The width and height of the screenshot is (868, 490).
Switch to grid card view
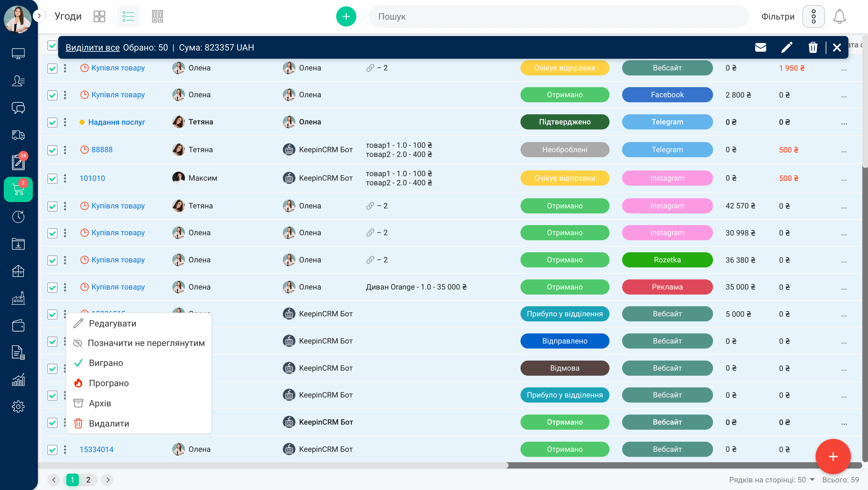(x=99, y=16)
